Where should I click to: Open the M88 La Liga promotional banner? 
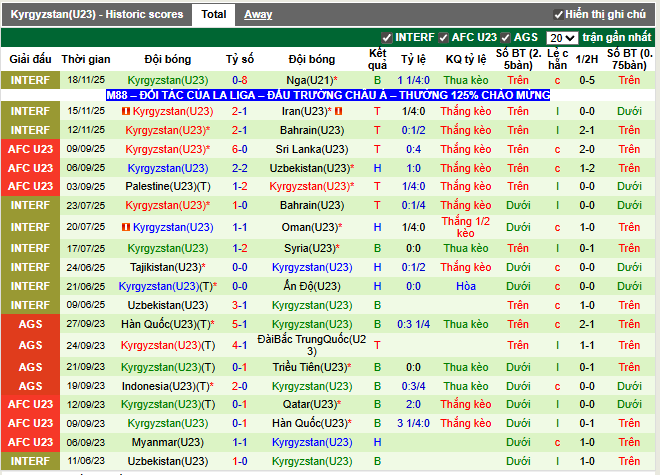[x=328, y=95]
